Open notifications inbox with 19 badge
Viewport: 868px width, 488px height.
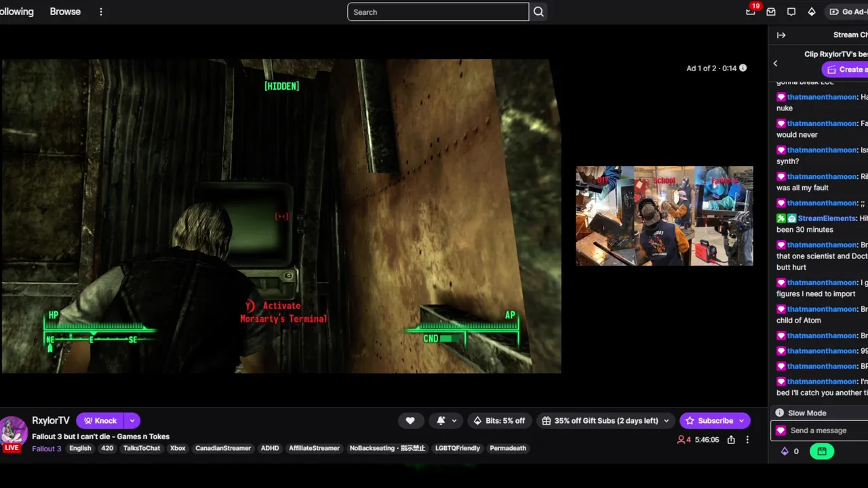pos(751,12)
